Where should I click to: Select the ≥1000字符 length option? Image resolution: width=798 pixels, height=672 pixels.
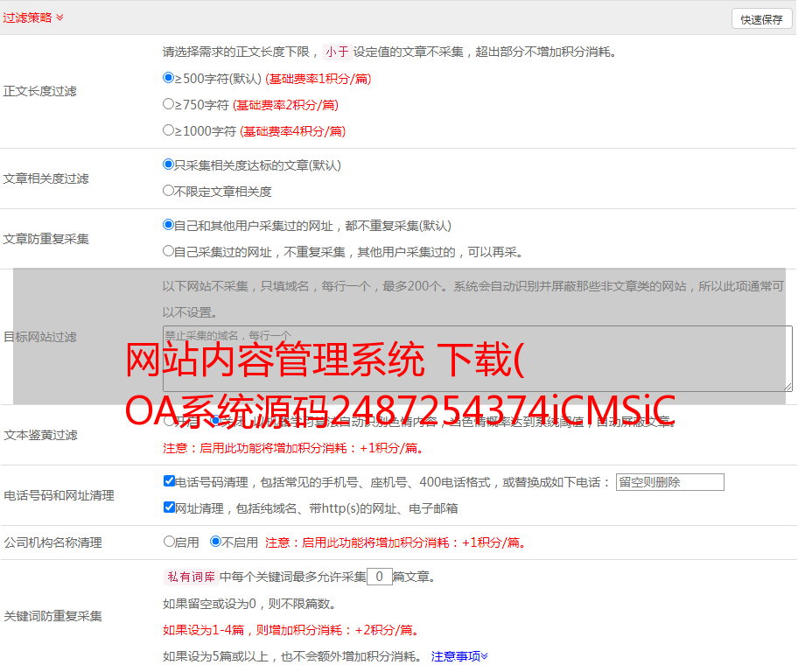[x=168, y=129]
